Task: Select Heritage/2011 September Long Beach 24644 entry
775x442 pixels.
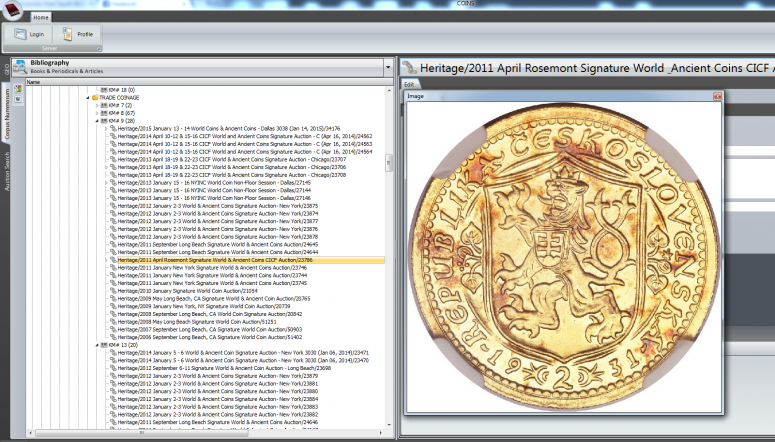Action: pos(217,252)
